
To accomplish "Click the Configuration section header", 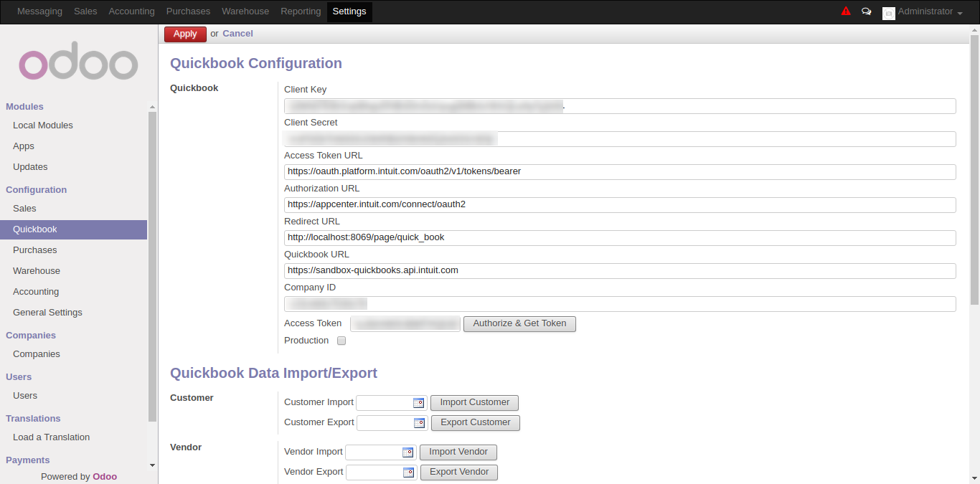I will (x=36, y=190).
